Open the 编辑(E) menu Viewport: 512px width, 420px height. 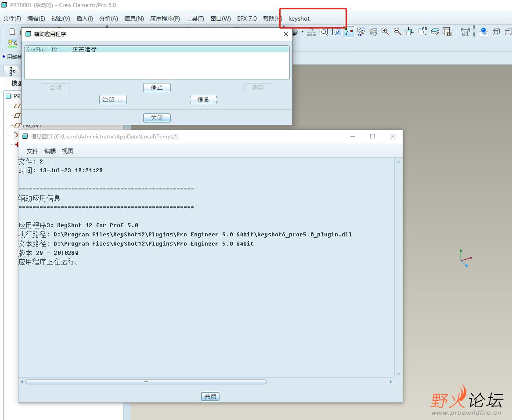[x=36, y=18]
